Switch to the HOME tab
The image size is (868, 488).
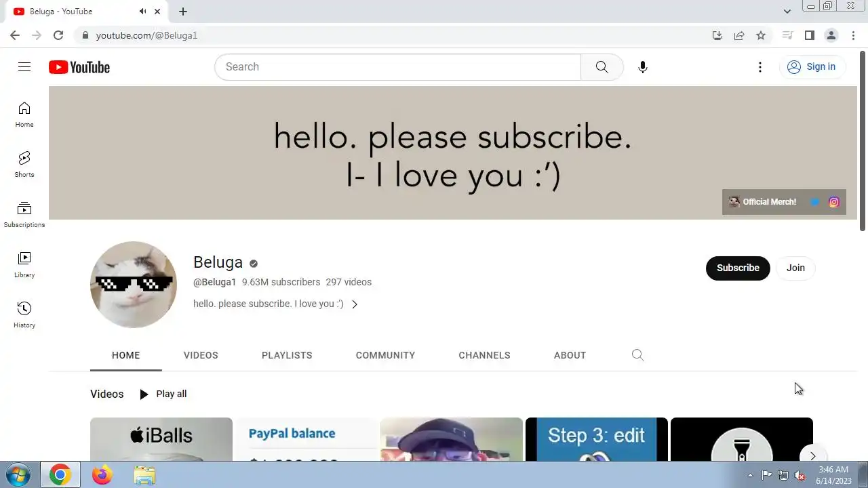126,355
